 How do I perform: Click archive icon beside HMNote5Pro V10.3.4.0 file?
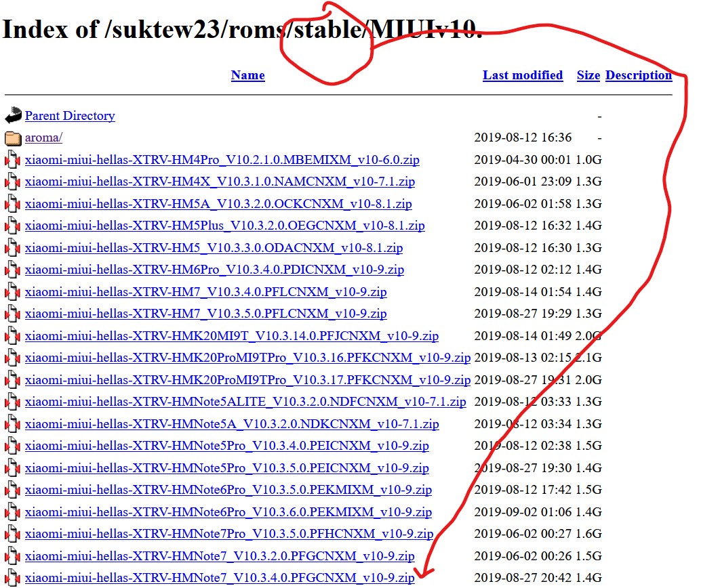[x=12, y=446]
